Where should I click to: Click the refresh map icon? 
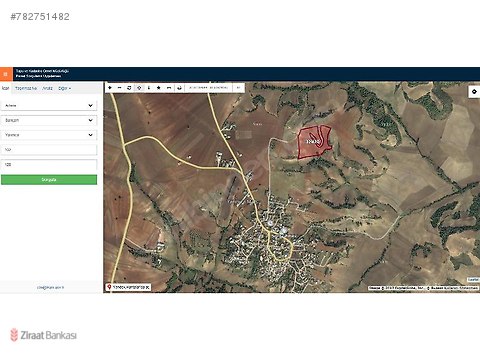coord(129,88)
